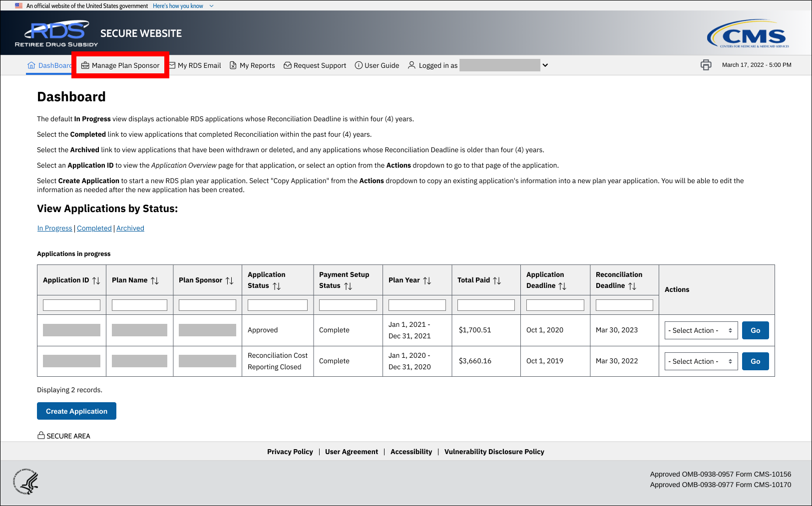
Task: Open Select Action dropdown for 2020 application
Action: pyautogui.click(x=701, y=361)
